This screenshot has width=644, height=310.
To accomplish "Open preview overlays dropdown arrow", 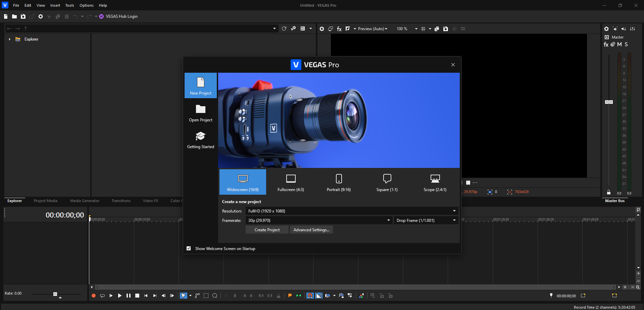I will click(430, 29).
